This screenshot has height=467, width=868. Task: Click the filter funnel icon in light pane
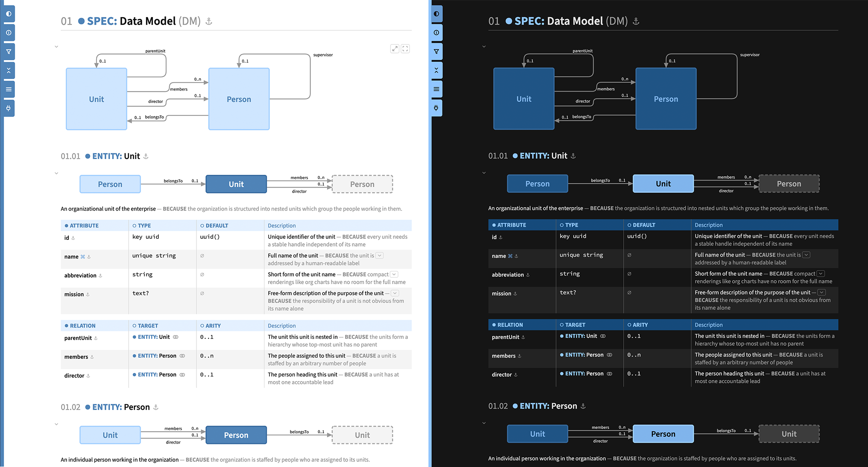tap(9, 52)
